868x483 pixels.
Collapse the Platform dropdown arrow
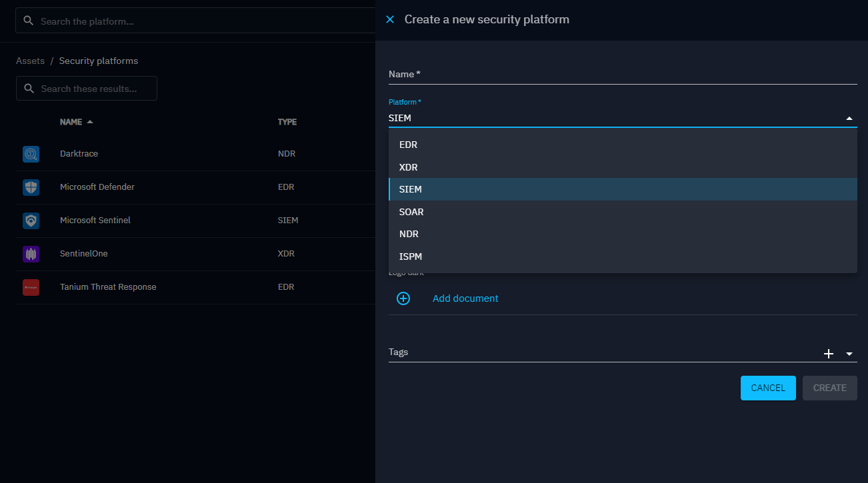(x=849, y=119)
